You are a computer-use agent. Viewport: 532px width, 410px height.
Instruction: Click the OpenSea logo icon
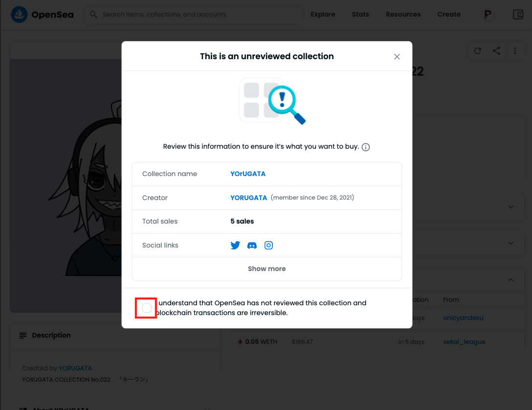pos(20,15)
